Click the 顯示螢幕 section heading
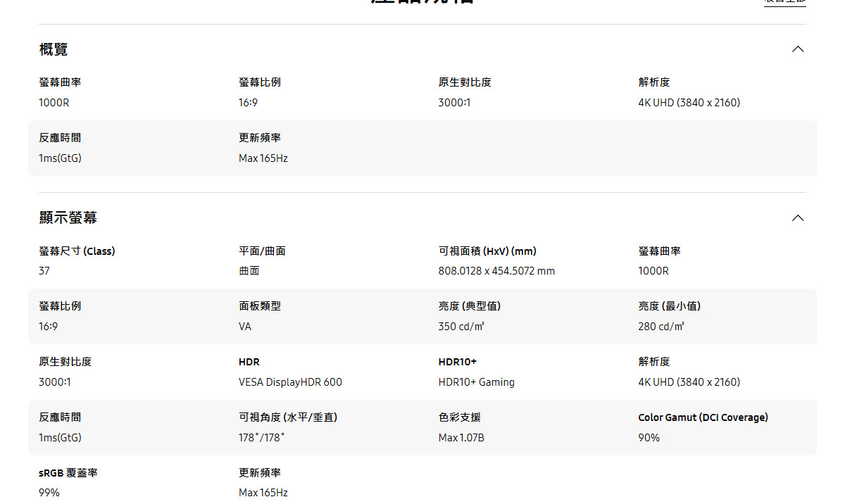Image resolution: width=845 pixels, height=504 pixels. (68, 218)
